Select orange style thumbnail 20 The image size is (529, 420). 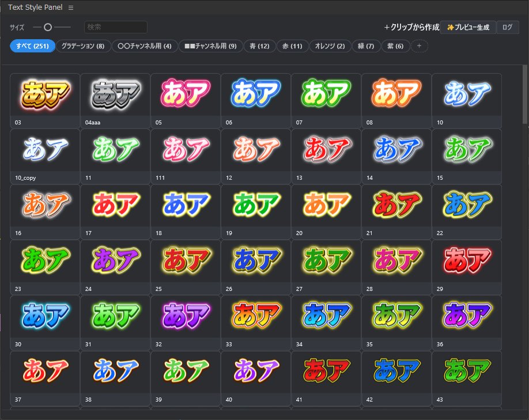pyautogui.click(x=326, y=212)
